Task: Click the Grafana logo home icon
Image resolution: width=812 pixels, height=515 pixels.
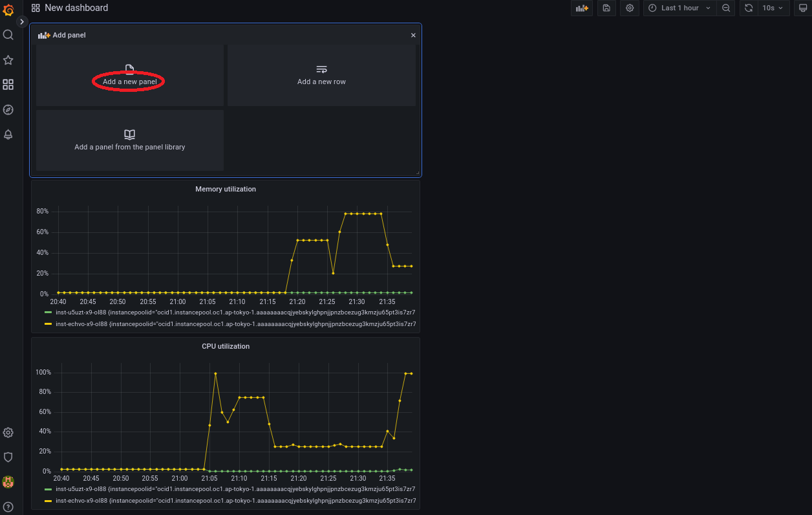Action: pyautogui.click(x=8, y=10)
